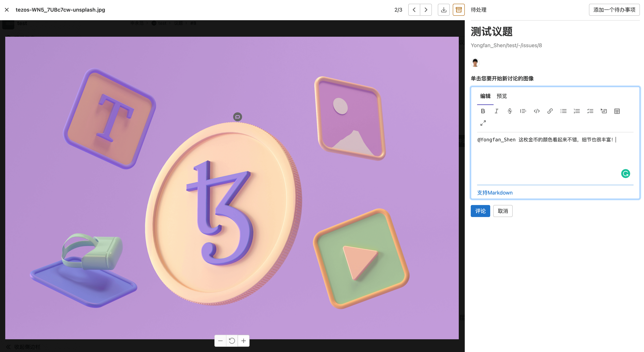Collapse sidebar via 收起侧边栏
The width and height of the screenshot is (644, 352).
(23, 347)
